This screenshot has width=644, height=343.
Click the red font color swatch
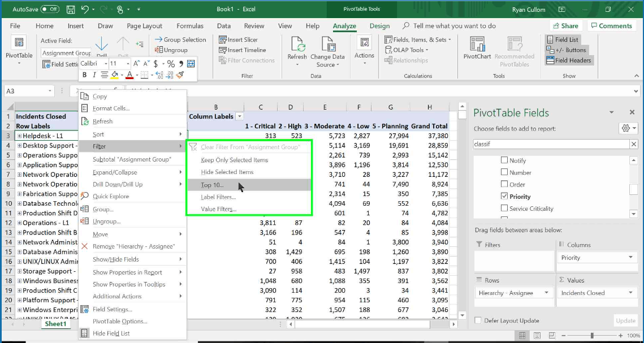(x=129, y=75)
